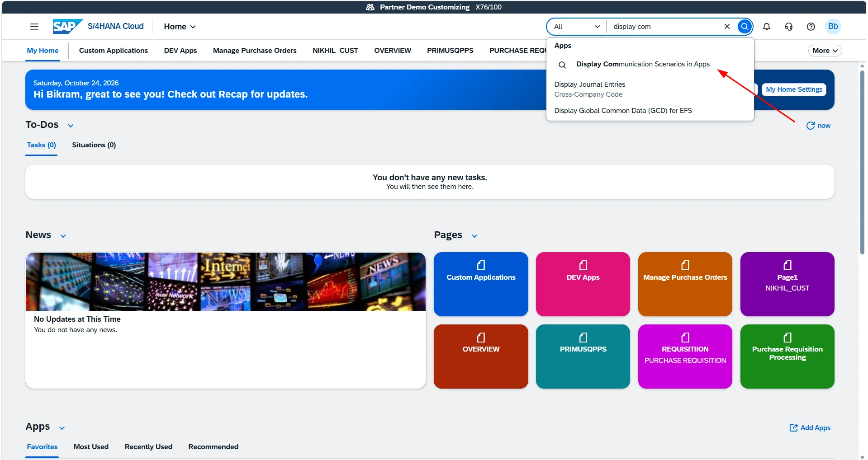Open the REQUISITIION purchase requisition tile
Viewport: 868px width, 460px height.
(685, 357)
